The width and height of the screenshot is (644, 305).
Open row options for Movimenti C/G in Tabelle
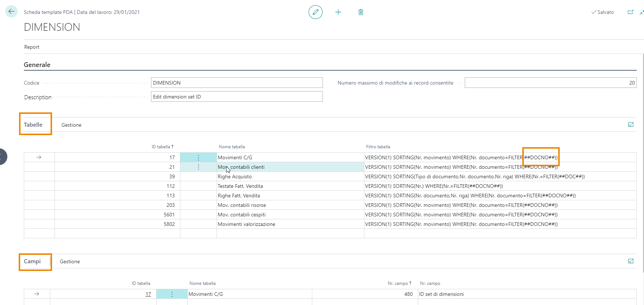(x=198, y=157)
